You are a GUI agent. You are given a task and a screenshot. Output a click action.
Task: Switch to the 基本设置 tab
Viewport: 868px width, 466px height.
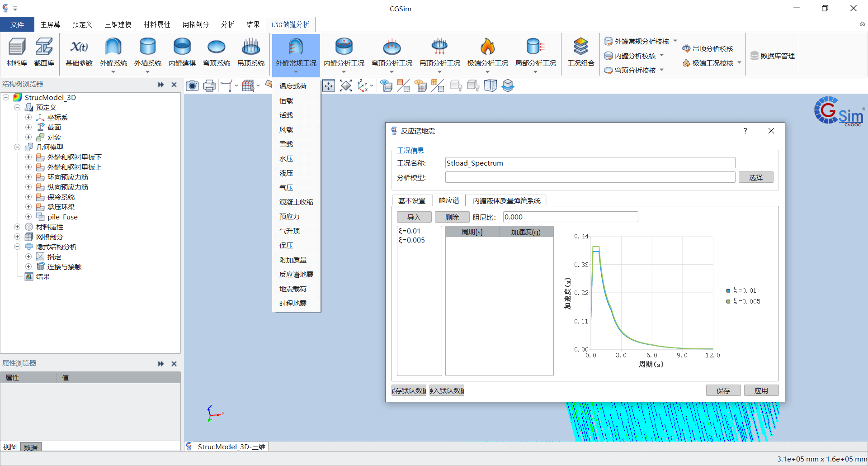pos(411,200)
